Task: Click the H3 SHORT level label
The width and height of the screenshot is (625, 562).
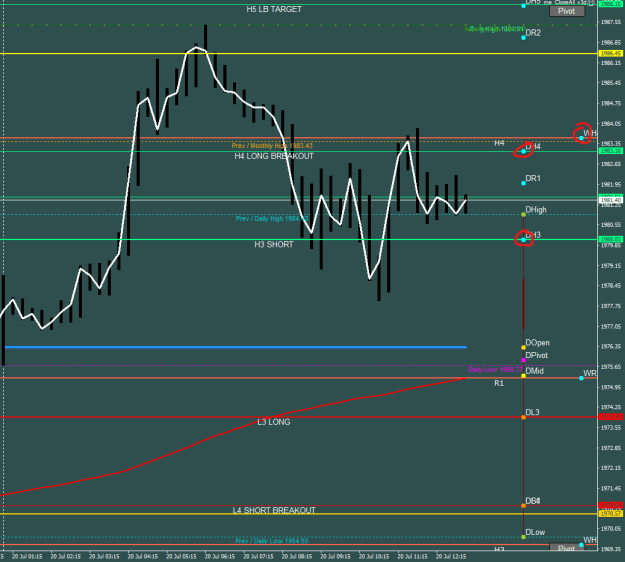Action: pos(274,245)
